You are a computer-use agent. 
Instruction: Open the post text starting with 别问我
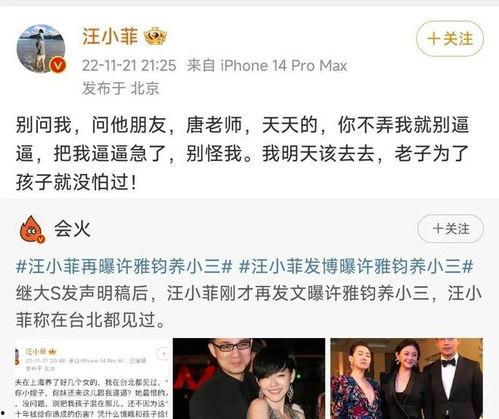pyautogui.click(x=243, y=154)
